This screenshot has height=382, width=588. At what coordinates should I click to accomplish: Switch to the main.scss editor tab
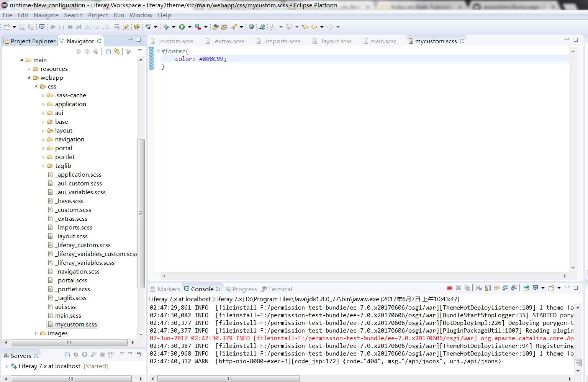click(380, 41)
